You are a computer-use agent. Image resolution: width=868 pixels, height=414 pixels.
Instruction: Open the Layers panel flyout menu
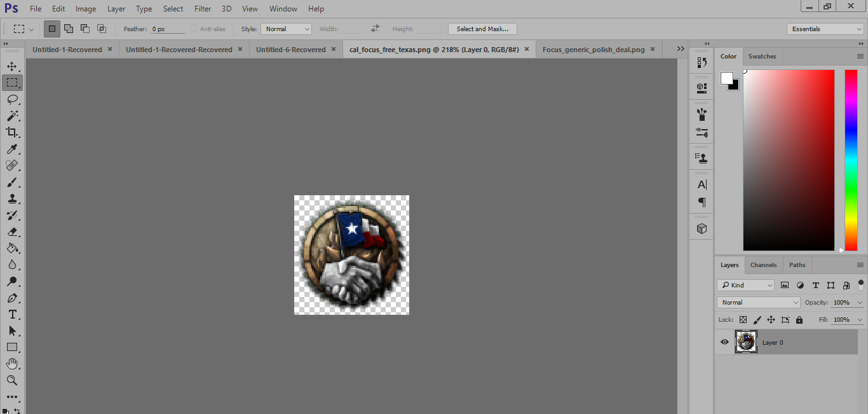[860, 265]
